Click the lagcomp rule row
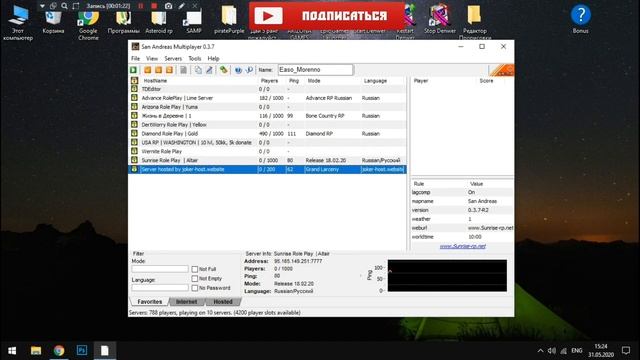This screenshot has width=640, height=360. click(x=462, y=192)
